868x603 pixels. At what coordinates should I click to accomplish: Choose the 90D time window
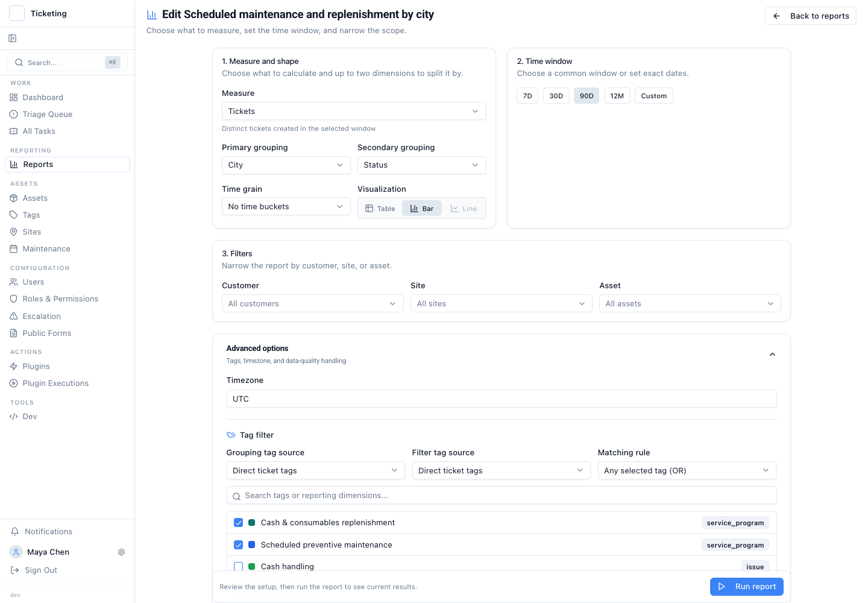coord(587,96)
